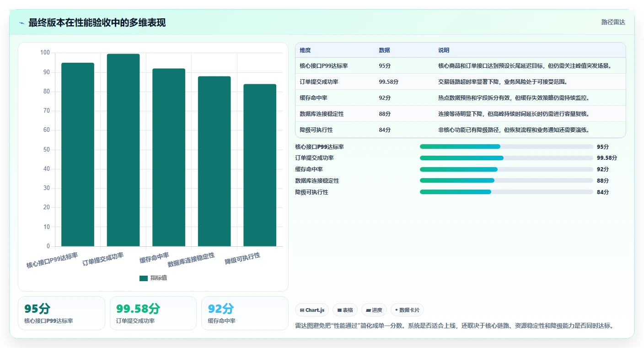This screenshot has height=348, width=644.
Task: Toggle the 指标值 legend swatch
Action: 144,278
